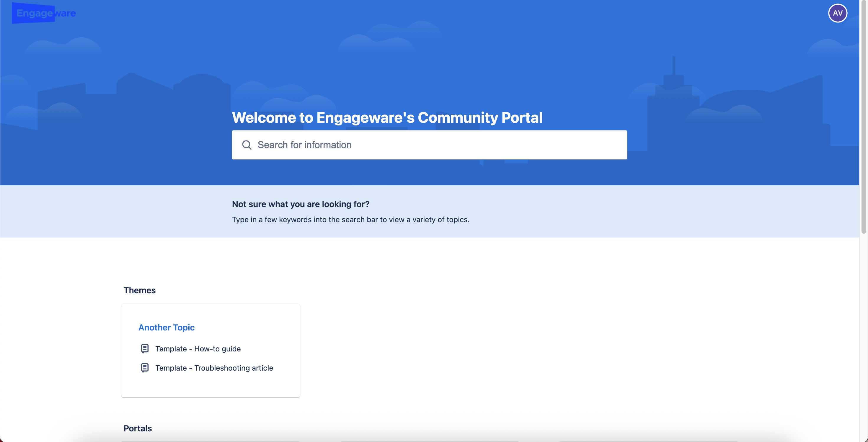Click the magnifying glass search icon
This screenshot has width=868, height=442.
click(x=247, y=145)
